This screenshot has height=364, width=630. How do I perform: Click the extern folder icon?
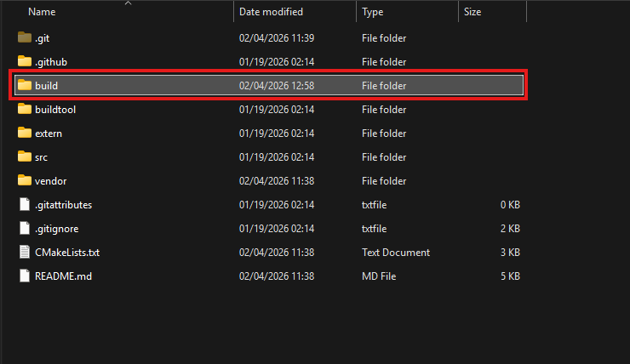(x=24, y=134)
